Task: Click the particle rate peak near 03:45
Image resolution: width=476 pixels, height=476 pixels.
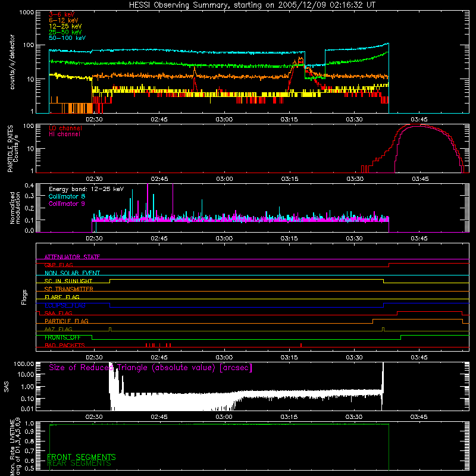Action: point(417,125)
